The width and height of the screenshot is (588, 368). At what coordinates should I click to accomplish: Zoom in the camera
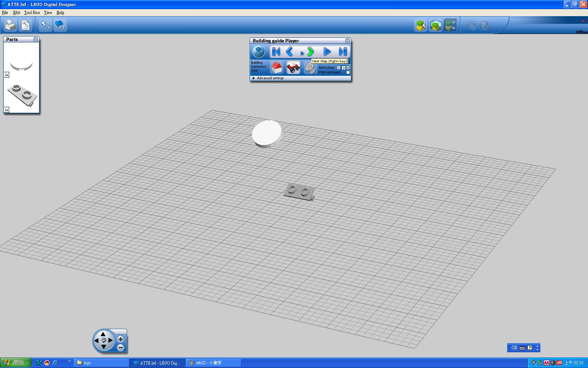point(120,339)
